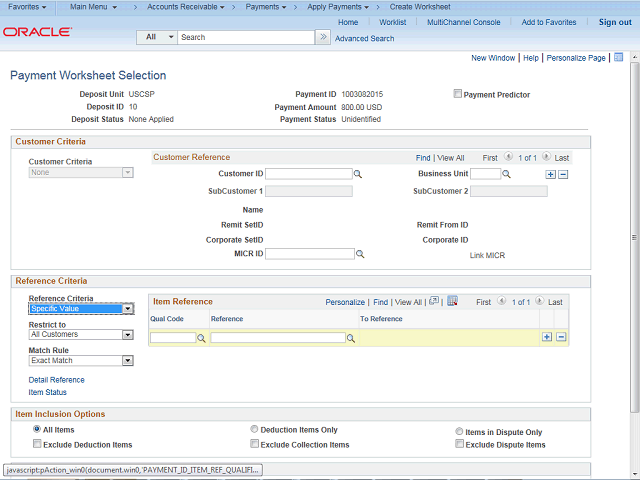The width and height of the screenshot is (640, 480).
Task: Enable the Payment Predictor checkbox
Action: click(458, 95)
